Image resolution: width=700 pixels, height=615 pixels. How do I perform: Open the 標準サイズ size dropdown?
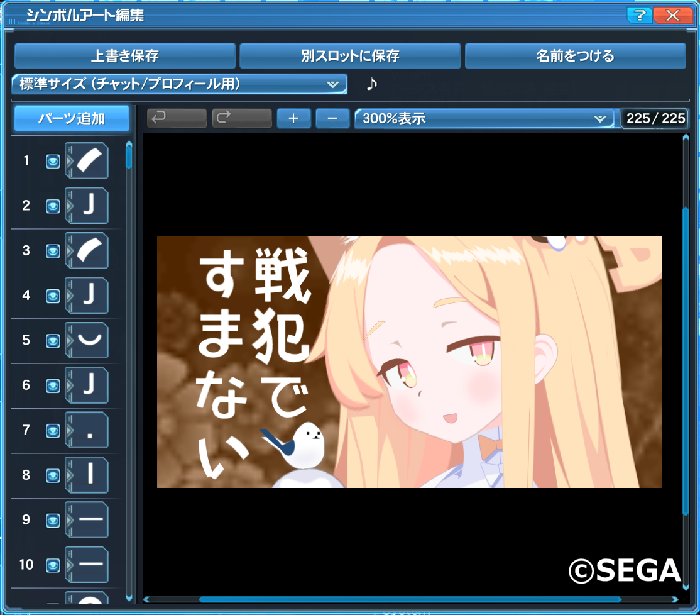pos(180,84)
